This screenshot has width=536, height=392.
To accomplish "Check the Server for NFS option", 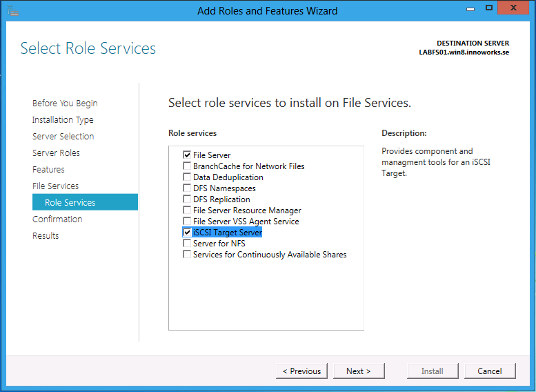I will point(187,243).
